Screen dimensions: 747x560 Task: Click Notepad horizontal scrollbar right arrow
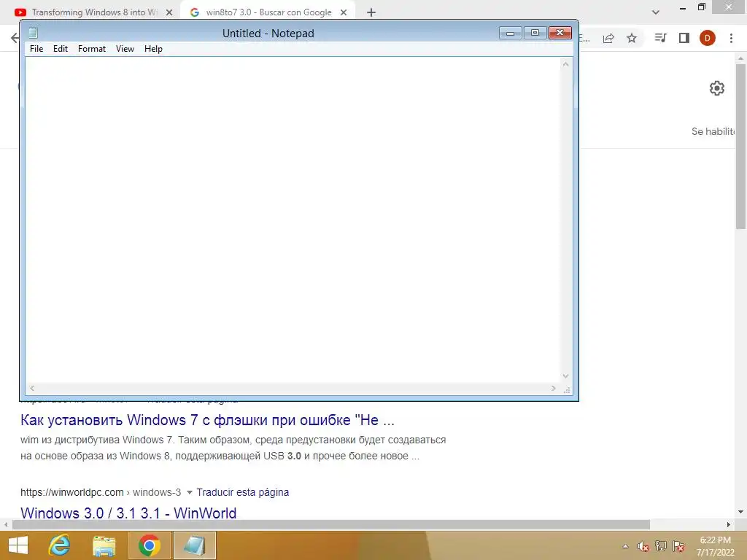553,388
